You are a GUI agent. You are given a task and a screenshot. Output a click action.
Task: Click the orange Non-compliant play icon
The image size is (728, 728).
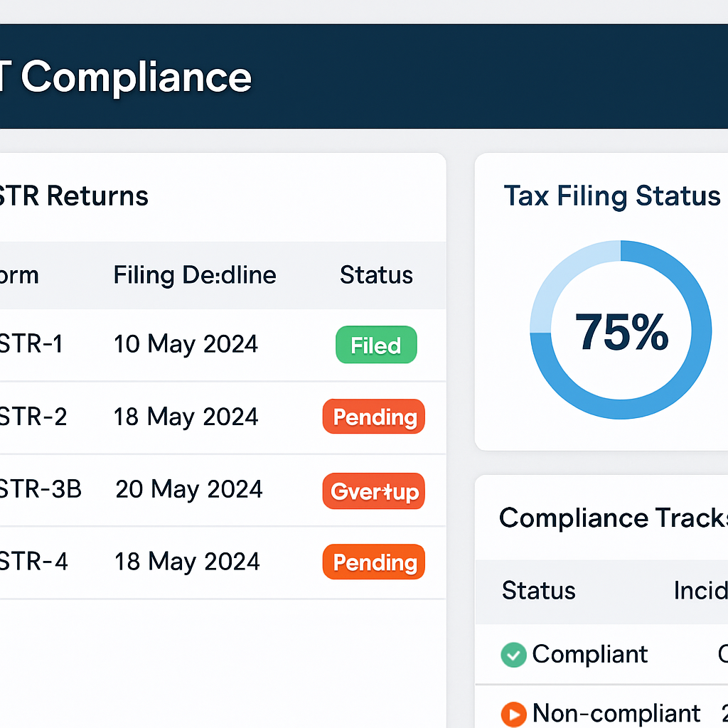[x=513, y=714]
